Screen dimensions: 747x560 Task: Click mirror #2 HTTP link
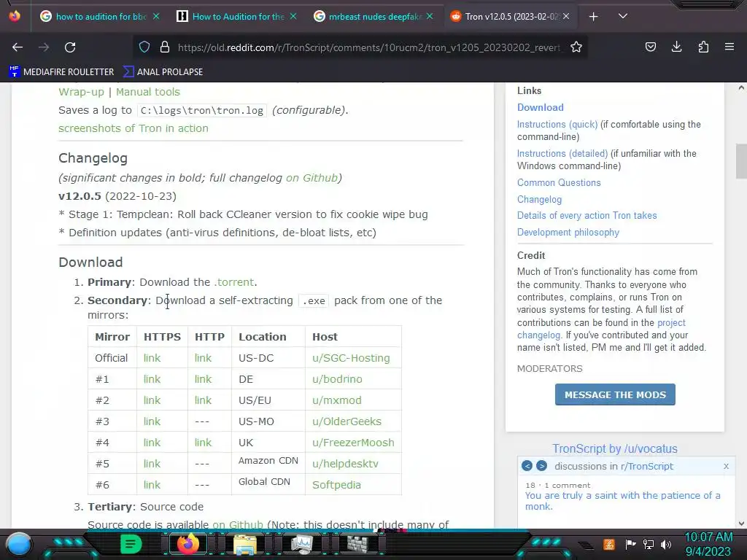[203, 400]
